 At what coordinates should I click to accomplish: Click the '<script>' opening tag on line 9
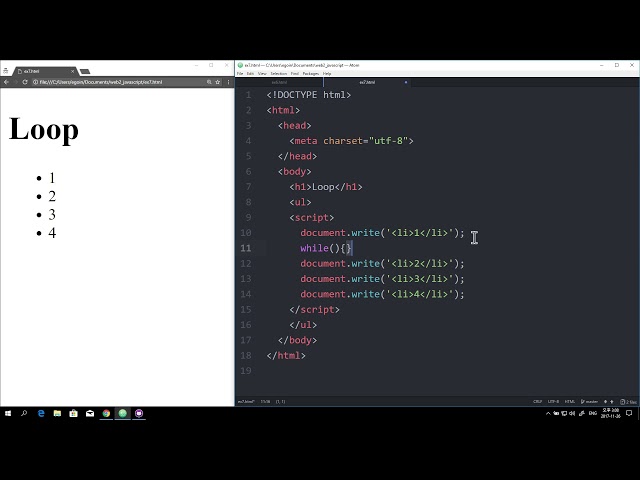(x=312, y=218)
